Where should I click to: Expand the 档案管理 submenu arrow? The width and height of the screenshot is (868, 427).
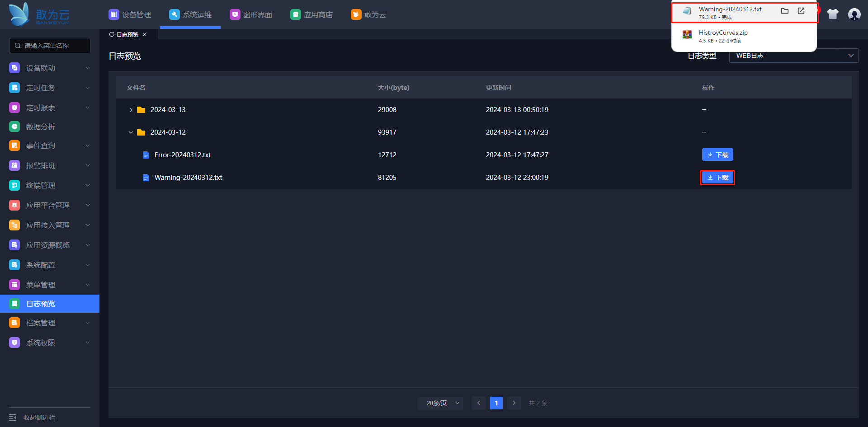(x=88, y=323)
